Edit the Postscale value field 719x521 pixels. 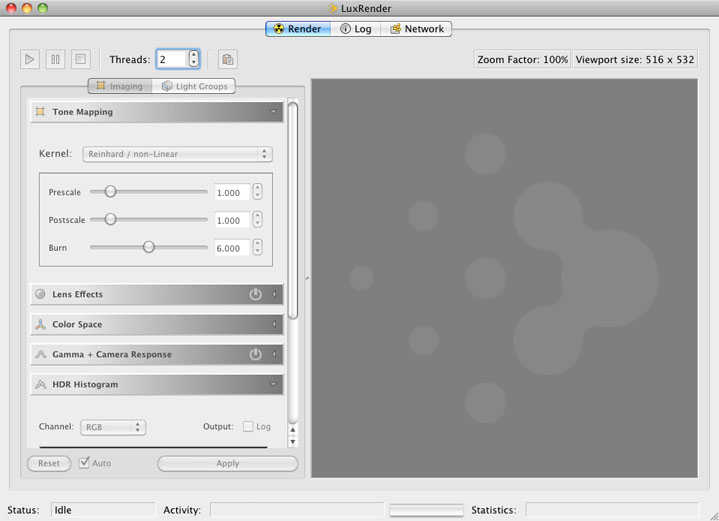pyautogui.click(x=232, y=221)
